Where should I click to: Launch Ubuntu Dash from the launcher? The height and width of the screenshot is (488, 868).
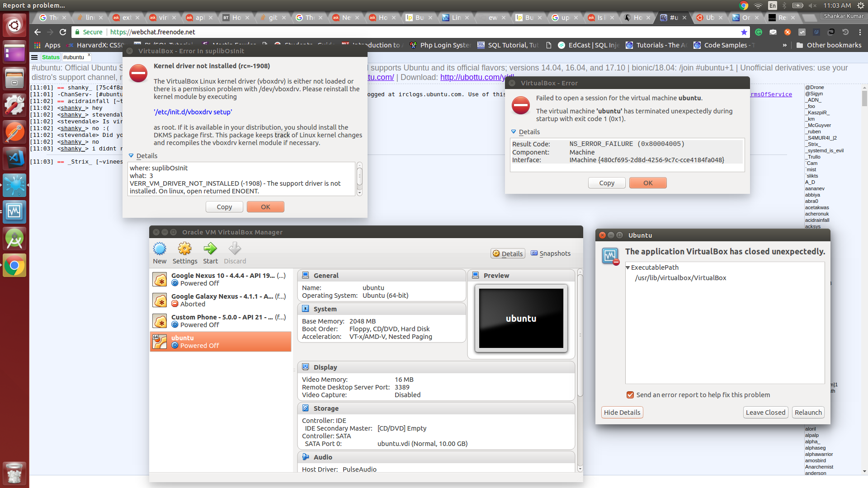click(14, 25)
